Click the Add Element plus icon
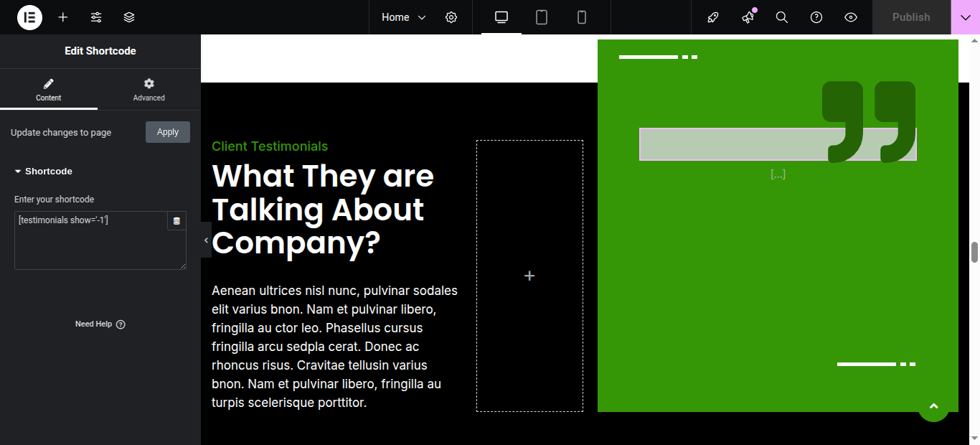Image resolution: width=980 pixels, height=445 pixels. pyautogui.click(x=63, y=17)
